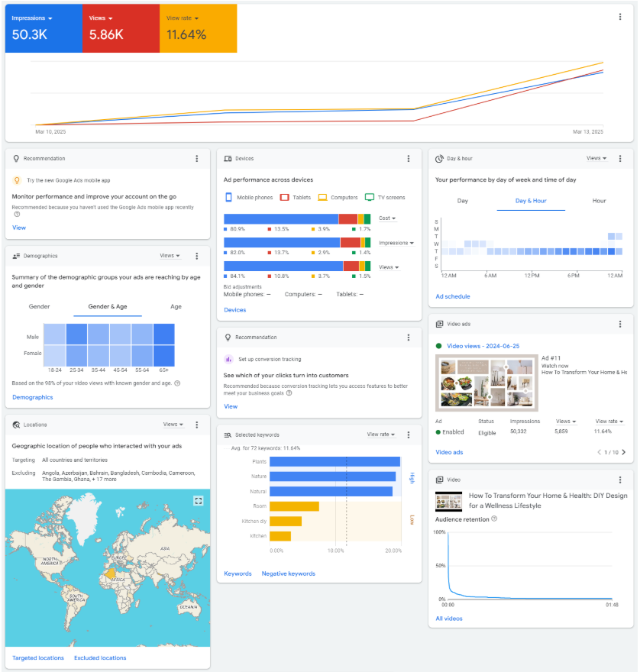Switch to the Age tab in Demographics
The image size is (640, 672).
pos(176,306)
